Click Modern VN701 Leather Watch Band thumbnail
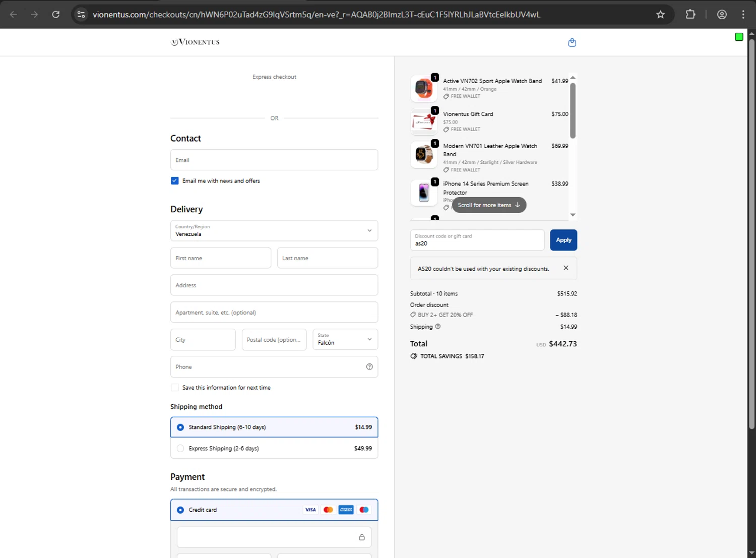756x558 pixels. coord(424,154)
